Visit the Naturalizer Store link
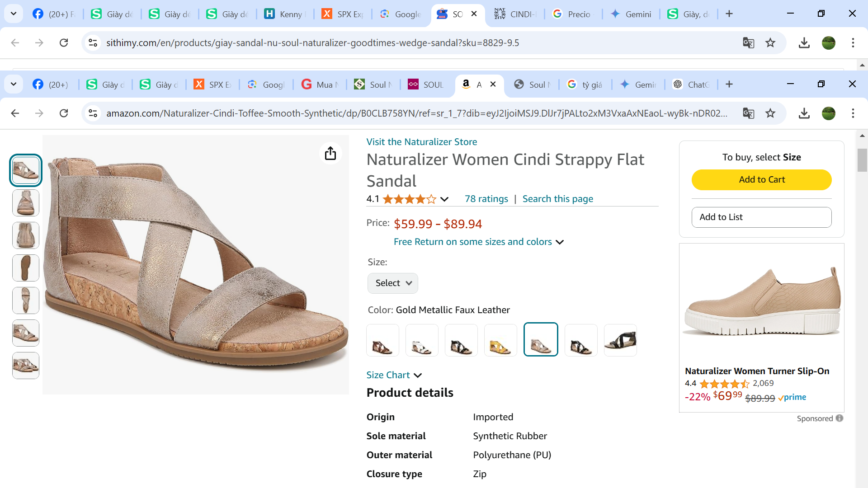 (421, 142)
